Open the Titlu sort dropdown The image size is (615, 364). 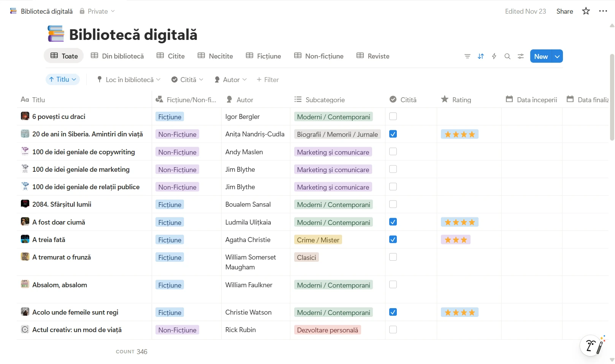pyautogui.click(x=63, y=79)
